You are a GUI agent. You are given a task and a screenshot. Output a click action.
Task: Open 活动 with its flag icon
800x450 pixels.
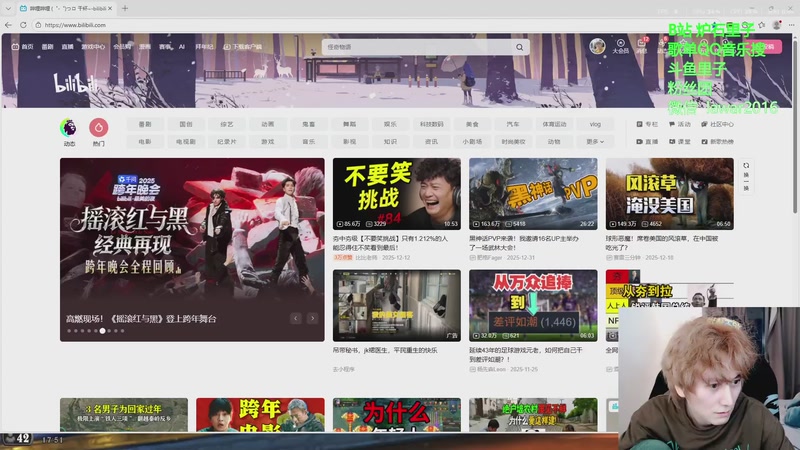coord(680,124)
